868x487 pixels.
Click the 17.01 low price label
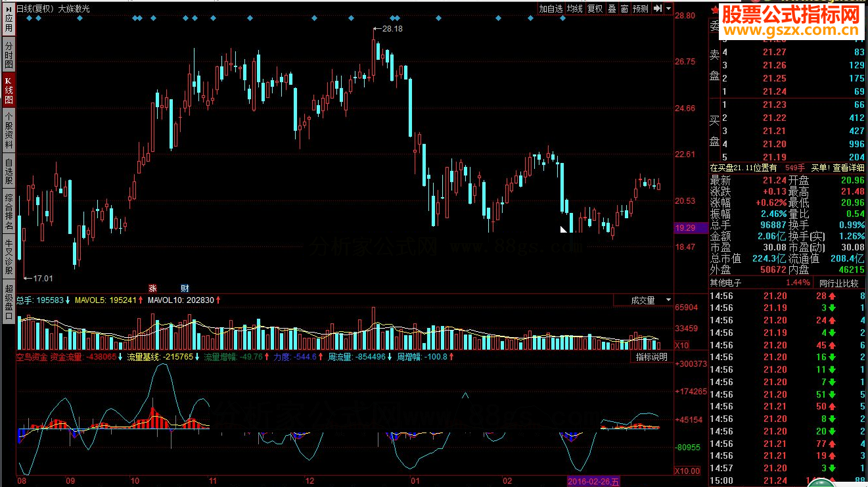43,278
